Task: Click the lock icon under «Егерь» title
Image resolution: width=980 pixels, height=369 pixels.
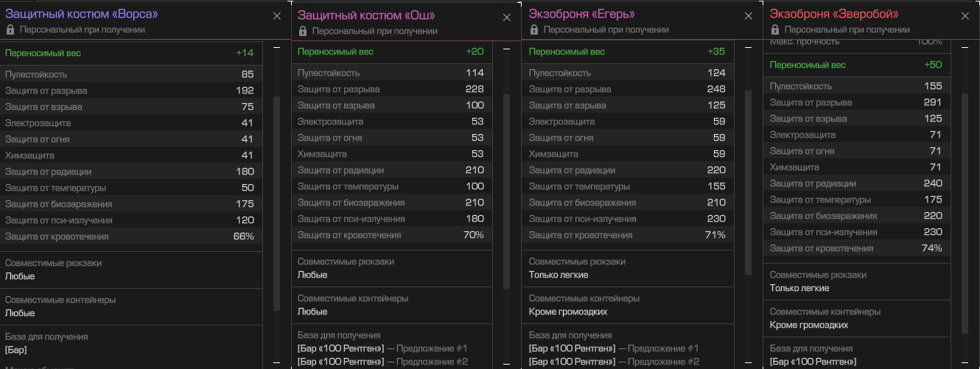Action: click(534, 29)
